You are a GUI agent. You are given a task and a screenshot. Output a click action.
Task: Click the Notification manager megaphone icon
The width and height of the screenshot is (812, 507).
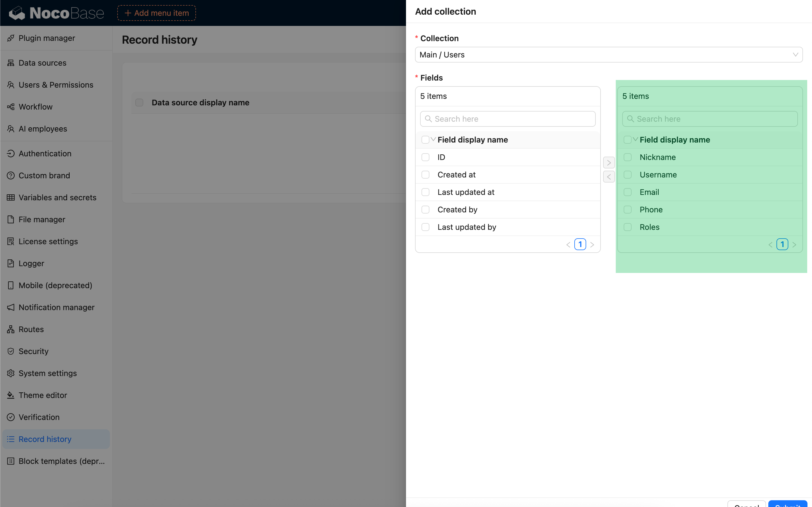click(11, 307)
